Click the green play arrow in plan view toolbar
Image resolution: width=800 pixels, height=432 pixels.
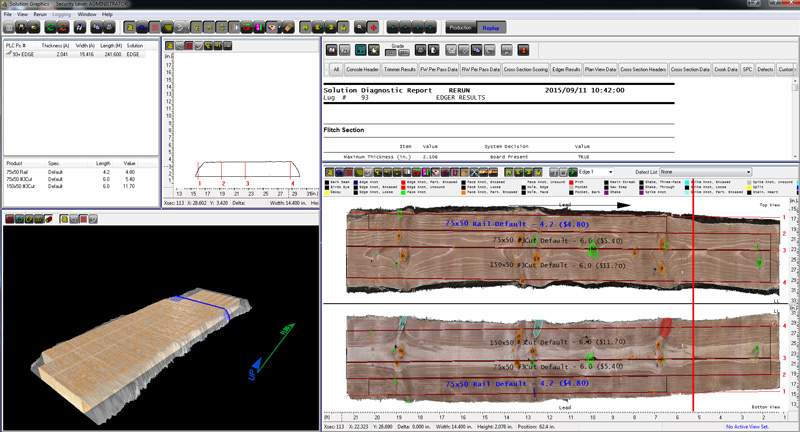pyautogui.click(x=573, y=172)
